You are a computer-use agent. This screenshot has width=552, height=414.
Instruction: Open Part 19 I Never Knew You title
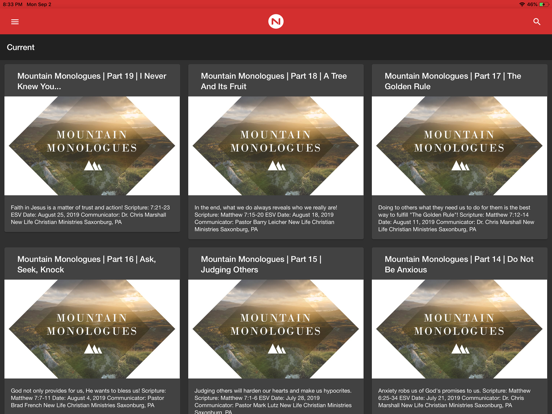92,81
